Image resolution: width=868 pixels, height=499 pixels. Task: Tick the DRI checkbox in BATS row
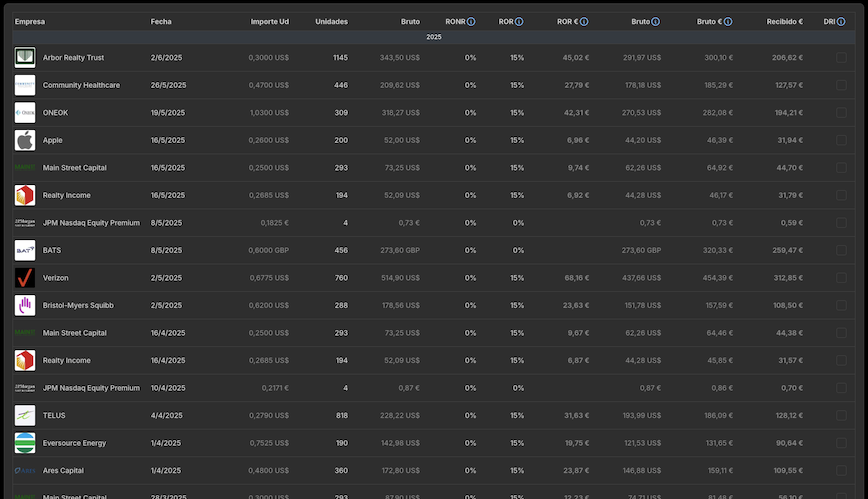841,250
